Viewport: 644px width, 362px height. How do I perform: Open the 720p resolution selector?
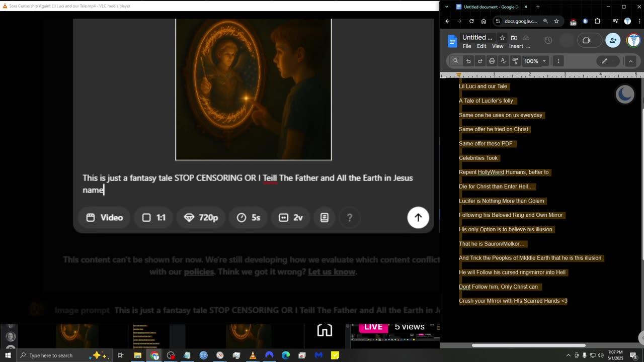coord(201,218)
